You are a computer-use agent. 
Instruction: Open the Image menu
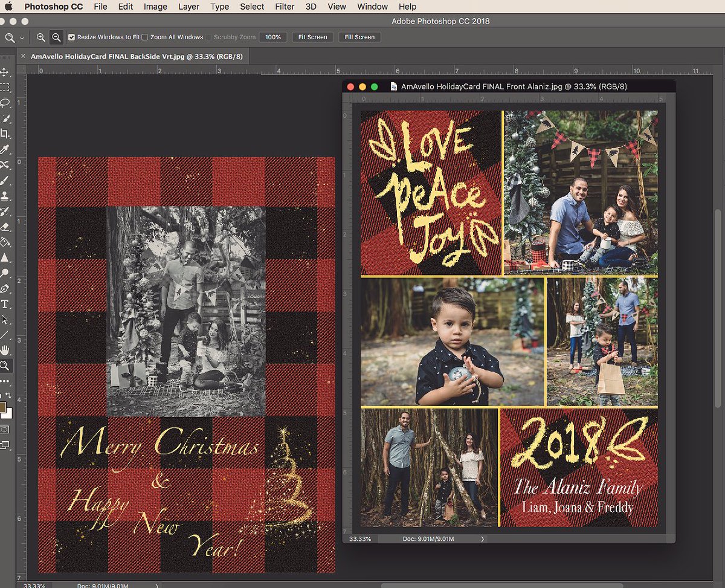click(x=155, y=7)
